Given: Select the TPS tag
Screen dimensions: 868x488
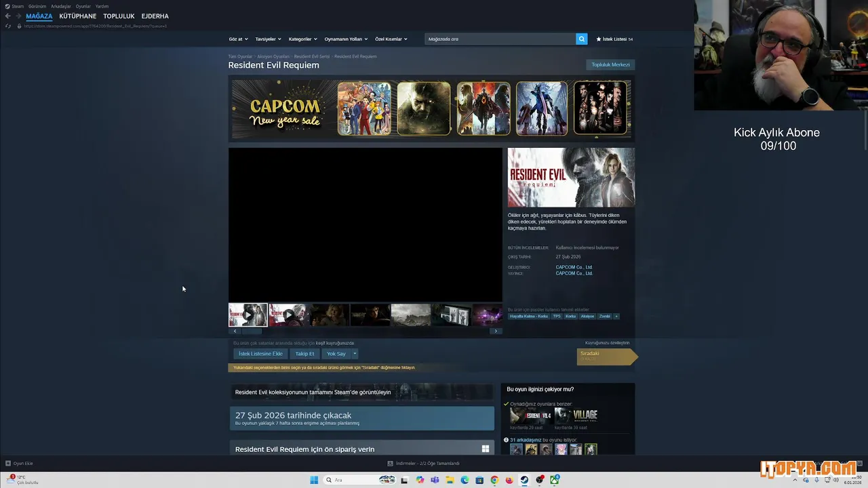Looking at the screenshot, I should click(557, 316).
